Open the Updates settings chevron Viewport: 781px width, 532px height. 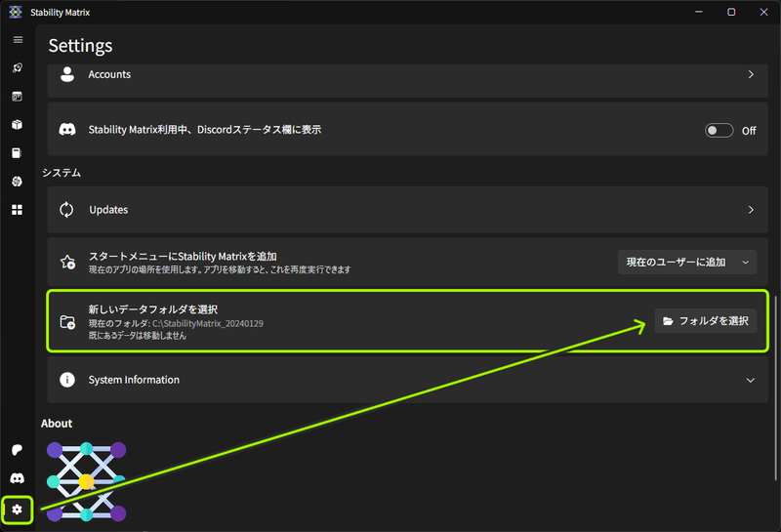click(751, 210)
